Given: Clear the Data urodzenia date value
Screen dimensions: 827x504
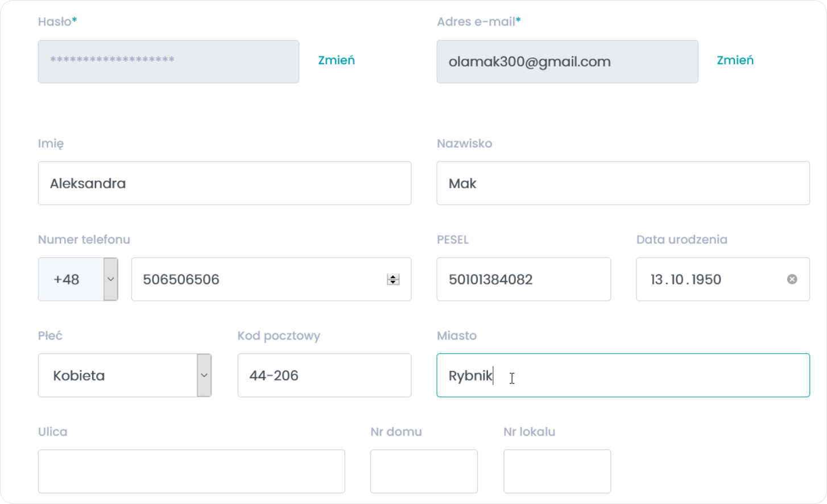Looking at the screenshot, I should (792, 279).
